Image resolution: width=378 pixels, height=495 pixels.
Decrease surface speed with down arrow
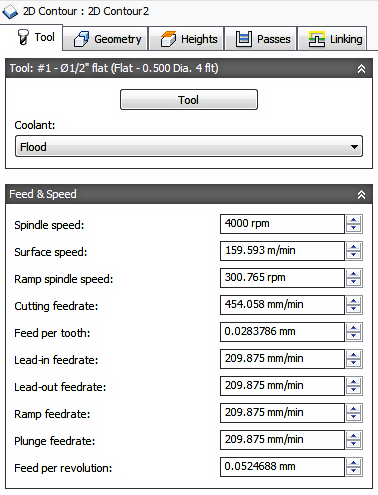point(354,255)
